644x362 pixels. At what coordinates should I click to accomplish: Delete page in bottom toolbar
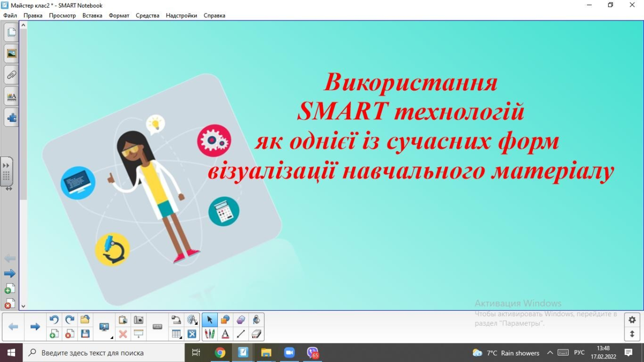coord(70,333)
